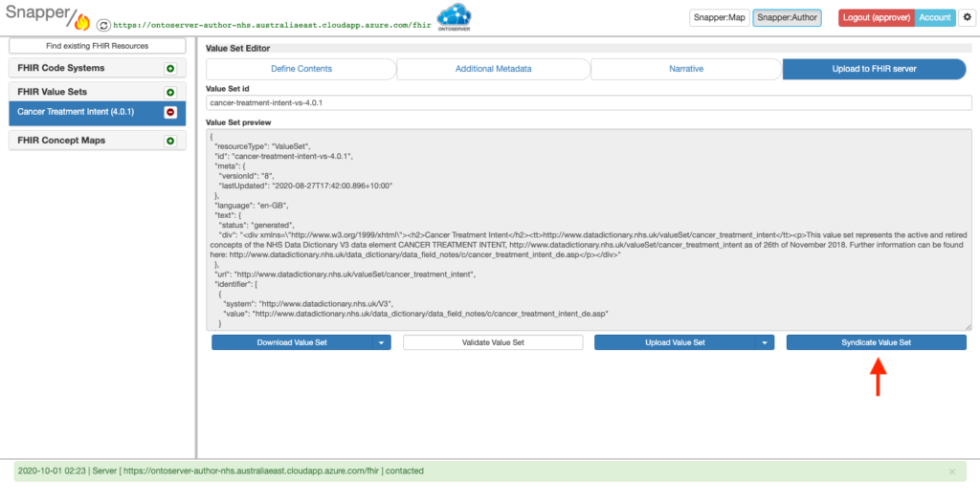Click the server refresh icon beside URL
The width and height of the screenshot is (980, 504).
(x=103, y=25)
